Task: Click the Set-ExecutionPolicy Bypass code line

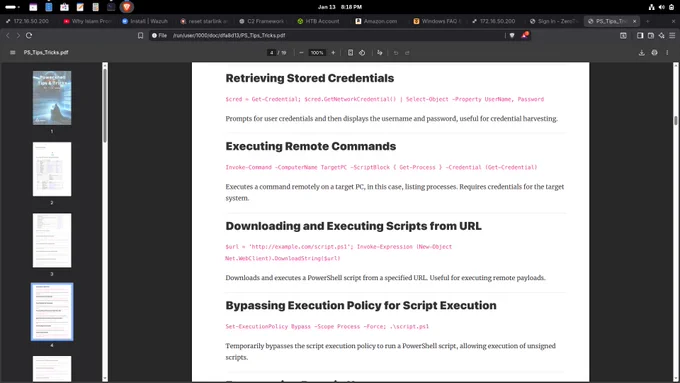Action: coord(327,327)
